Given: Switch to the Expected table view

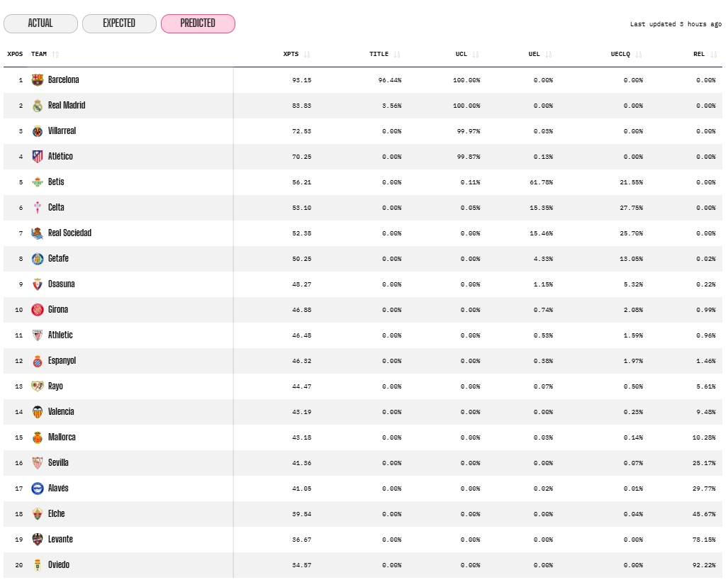Looking at the screenshot, I should click(x=119, y=23).
